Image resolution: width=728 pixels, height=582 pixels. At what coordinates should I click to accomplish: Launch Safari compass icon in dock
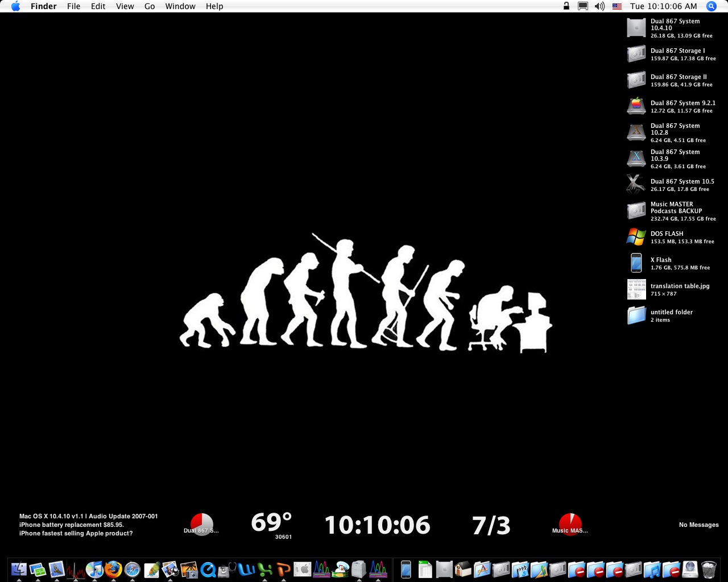133,569
